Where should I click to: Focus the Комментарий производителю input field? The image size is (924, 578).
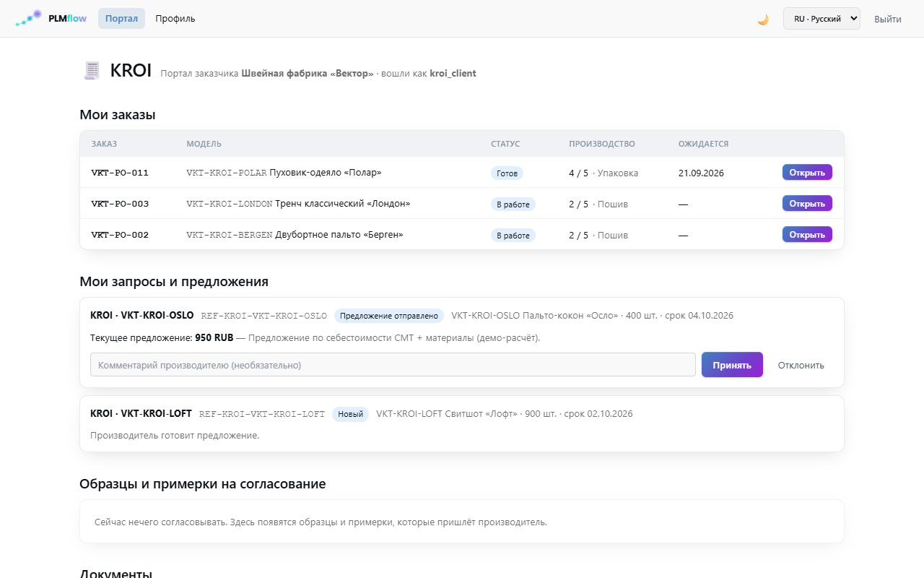coord(393,365)
